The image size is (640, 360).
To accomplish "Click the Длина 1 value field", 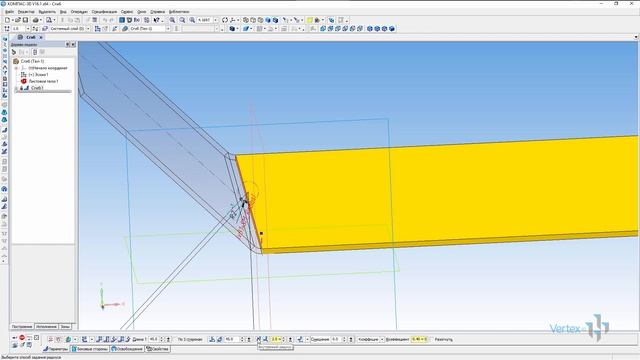I will coord(154,339).
